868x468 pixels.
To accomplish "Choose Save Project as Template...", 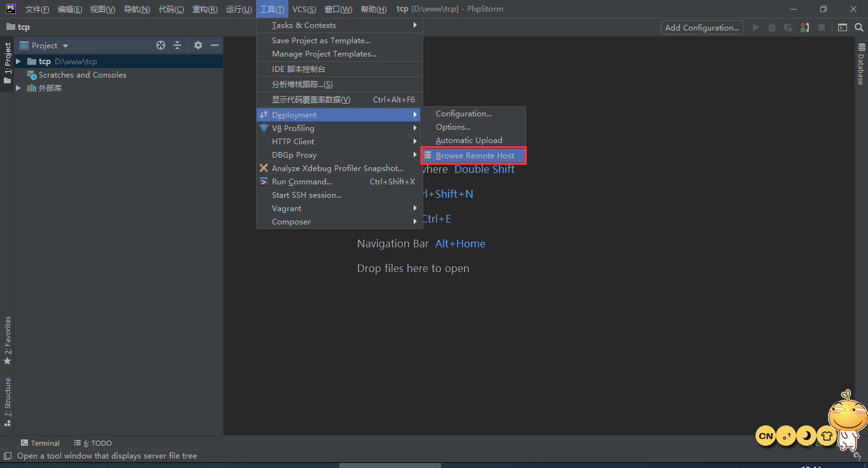I will [x=339, y=41].
